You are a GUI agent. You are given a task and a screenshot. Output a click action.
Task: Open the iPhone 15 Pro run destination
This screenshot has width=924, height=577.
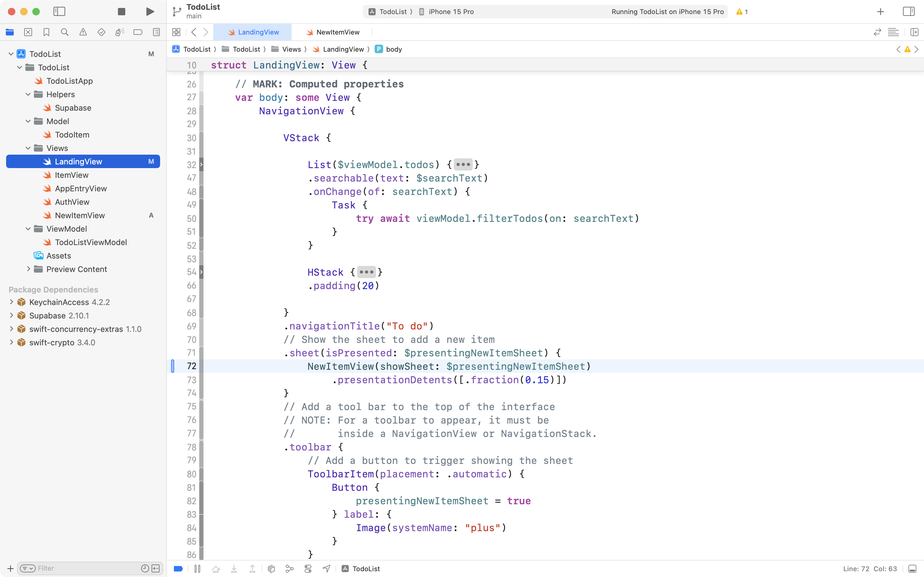[451, 11]
